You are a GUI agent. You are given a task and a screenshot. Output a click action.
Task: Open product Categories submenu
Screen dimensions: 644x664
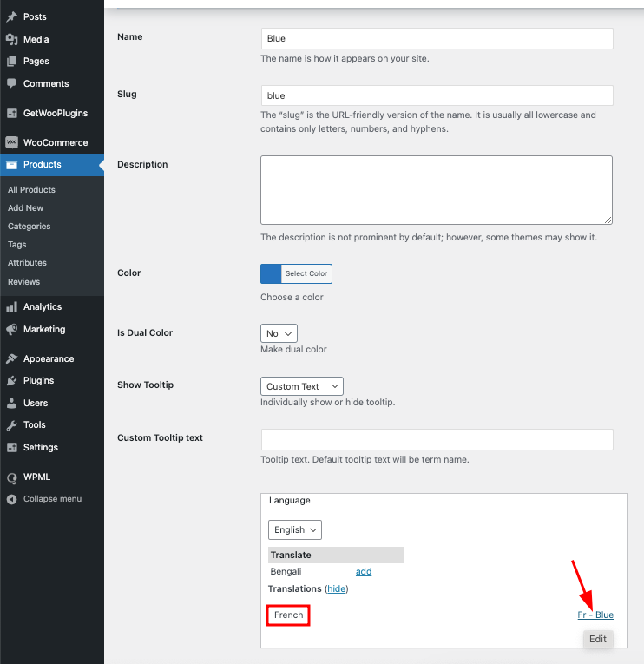[x=29, y=227]
